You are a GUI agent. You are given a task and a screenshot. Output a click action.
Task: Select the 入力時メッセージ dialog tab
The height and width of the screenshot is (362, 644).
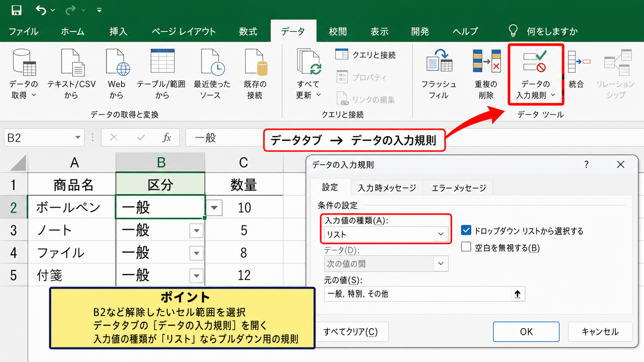pos(387,188)
